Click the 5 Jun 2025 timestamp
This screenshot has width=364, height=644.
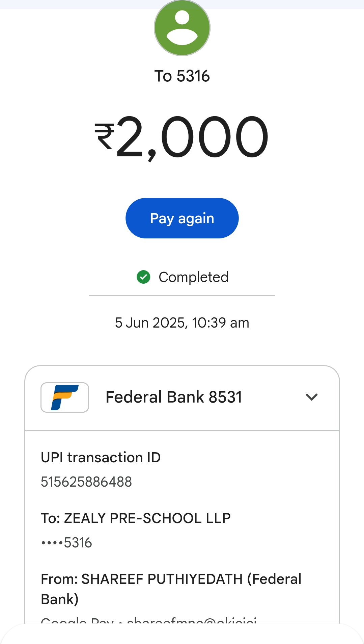click(x=182, y=323)
